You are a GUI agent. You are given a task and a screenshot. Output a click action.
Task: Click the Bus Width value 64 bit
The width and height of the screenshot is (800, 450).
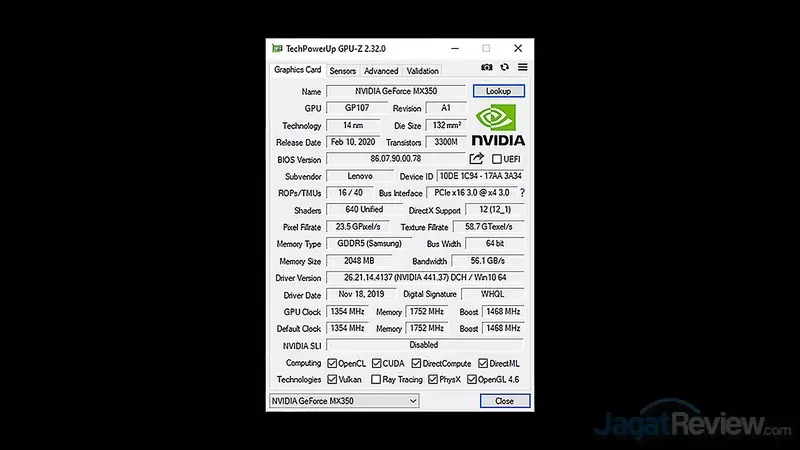pos(495,244)
